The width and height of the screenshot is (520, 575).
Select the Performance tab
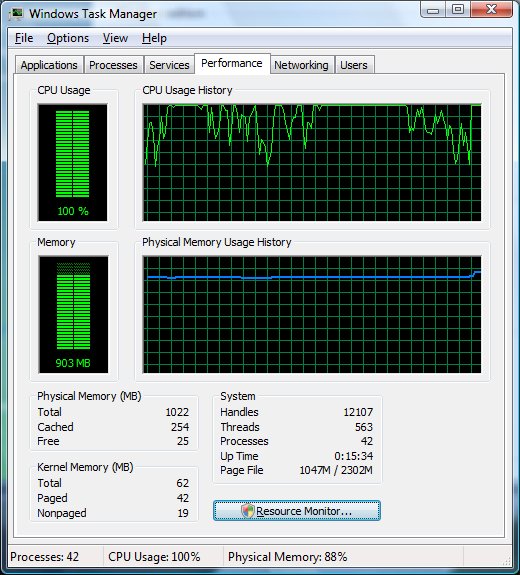point(232,63)
